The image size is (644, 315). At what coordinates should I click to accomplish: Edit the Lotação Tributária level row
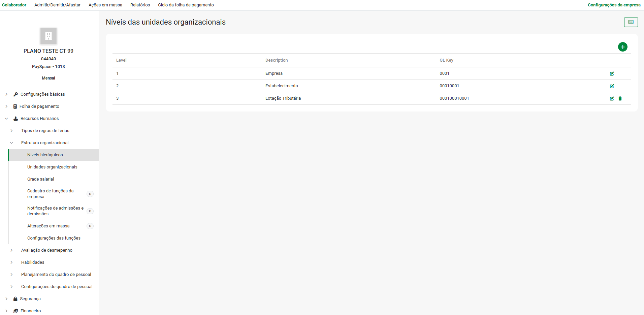[612, 99]
